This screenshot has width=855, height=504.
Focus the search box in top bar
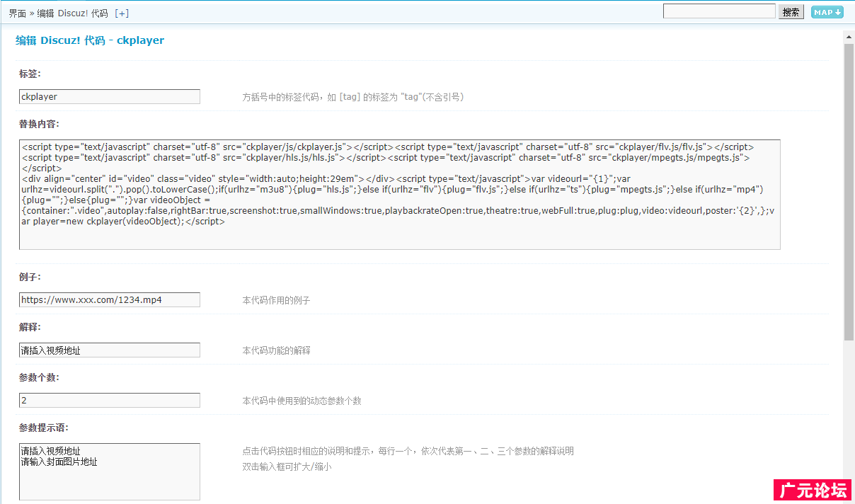tap(719, 11)
